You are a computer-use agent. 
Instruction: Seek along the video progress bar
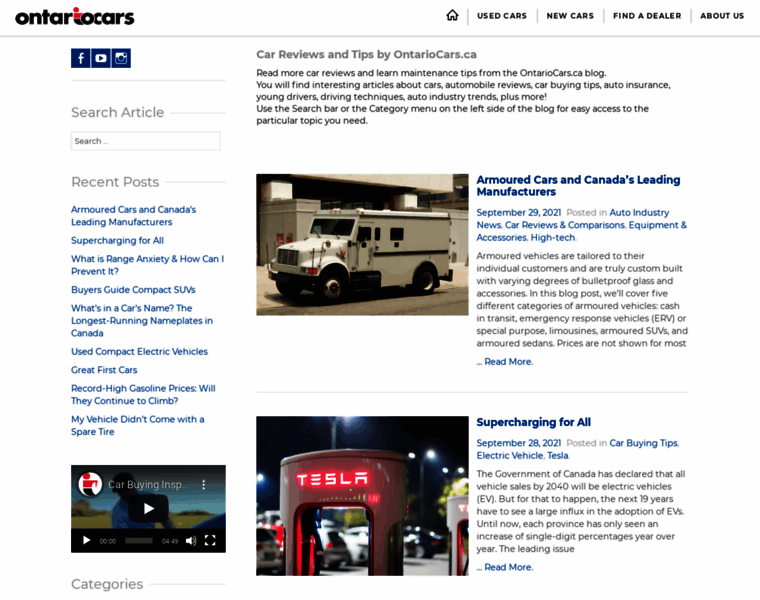pyautogui.click(x=139, y=541)
